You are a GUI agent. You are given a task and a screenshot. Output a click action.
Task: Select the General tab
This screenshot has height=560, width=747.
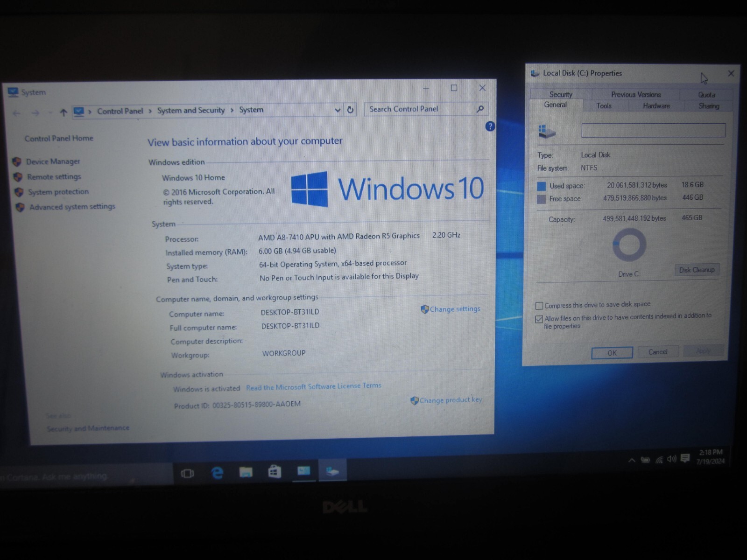point(556,105)
